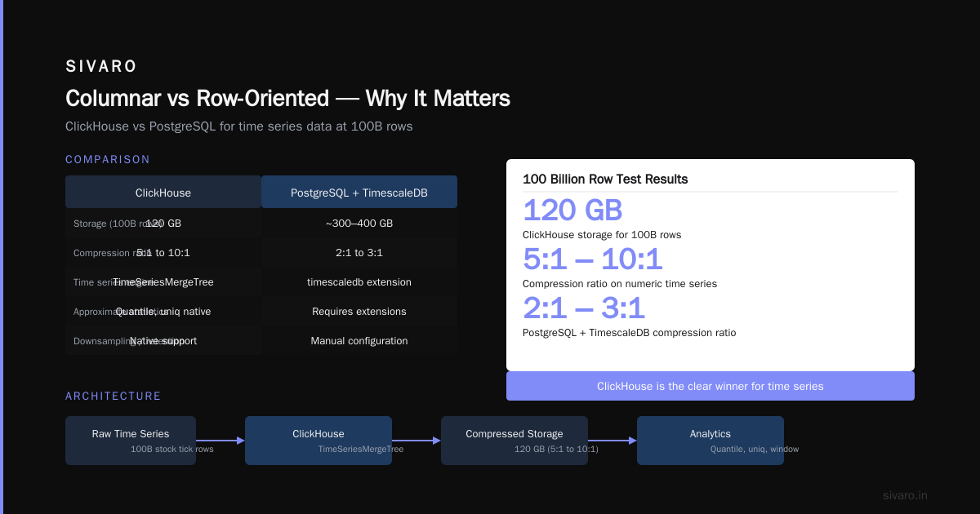
Task: Click the "Requires extensions" cell
Action: [359, 312]
